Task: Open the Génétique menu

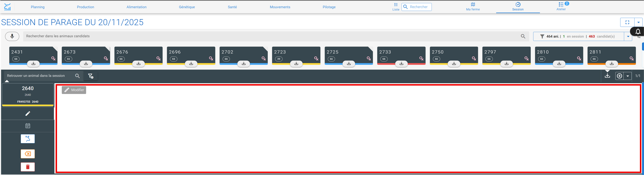Action: [x=187, y=7]
